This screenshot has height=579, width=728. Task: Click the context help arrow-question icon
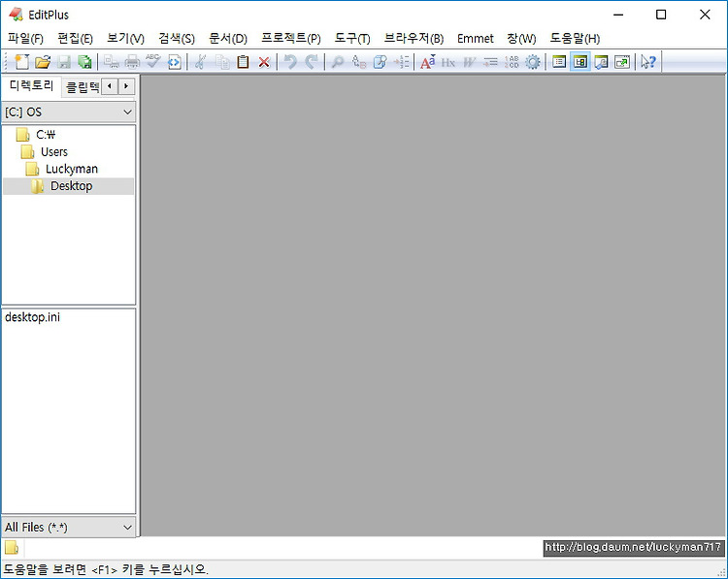tap(648, 62)
